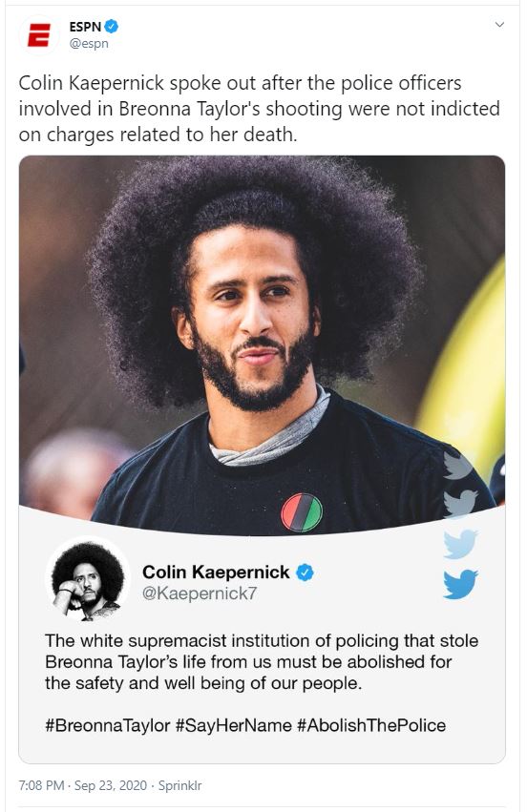Click the #BreonnaTaylor hashtag
527x812 pixels.
pos(108,725)
